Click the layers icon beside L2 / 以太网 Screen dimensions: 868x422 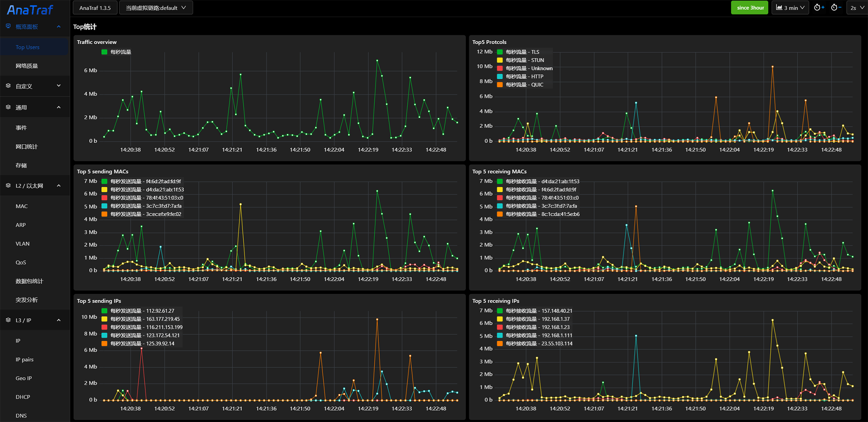(8, 186)
